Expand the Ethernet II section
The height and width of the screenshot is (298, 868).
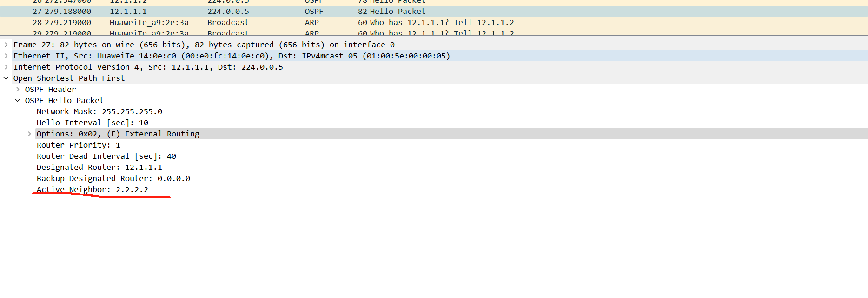click(6, 56)
